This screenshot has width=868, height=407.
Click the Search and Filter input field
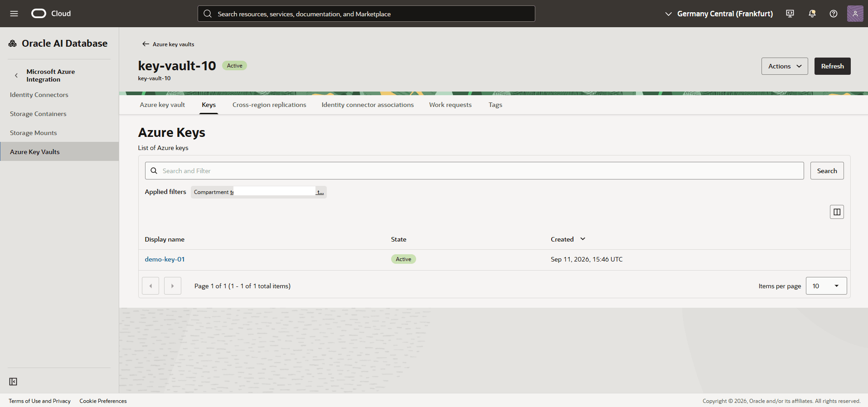(474, 171)
